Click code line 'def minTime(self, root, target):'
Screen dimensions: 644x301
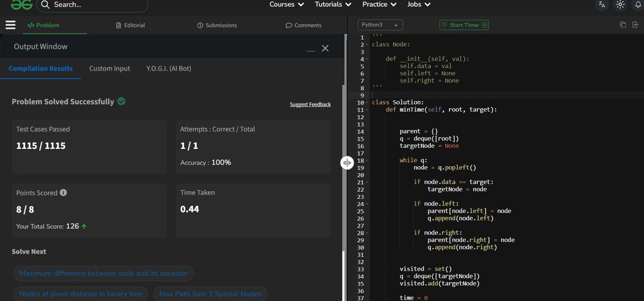[441, 110]
